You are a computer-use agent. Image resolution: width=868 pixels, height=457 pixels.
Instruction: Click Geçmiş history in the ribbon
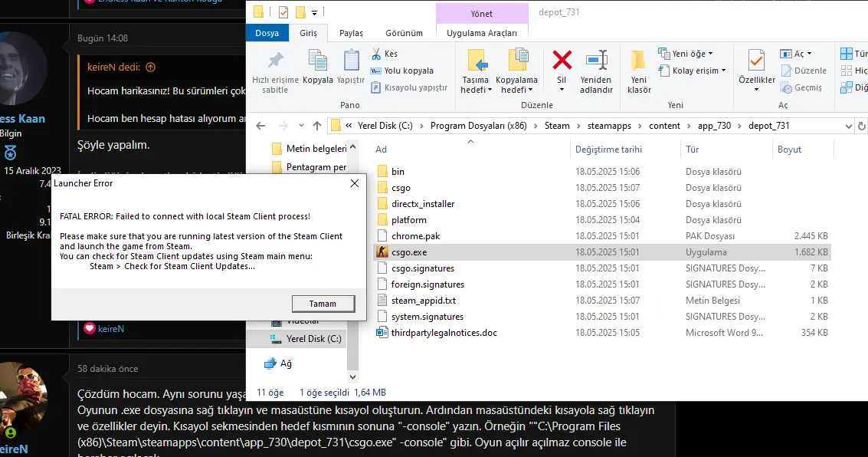click(801, 87)
